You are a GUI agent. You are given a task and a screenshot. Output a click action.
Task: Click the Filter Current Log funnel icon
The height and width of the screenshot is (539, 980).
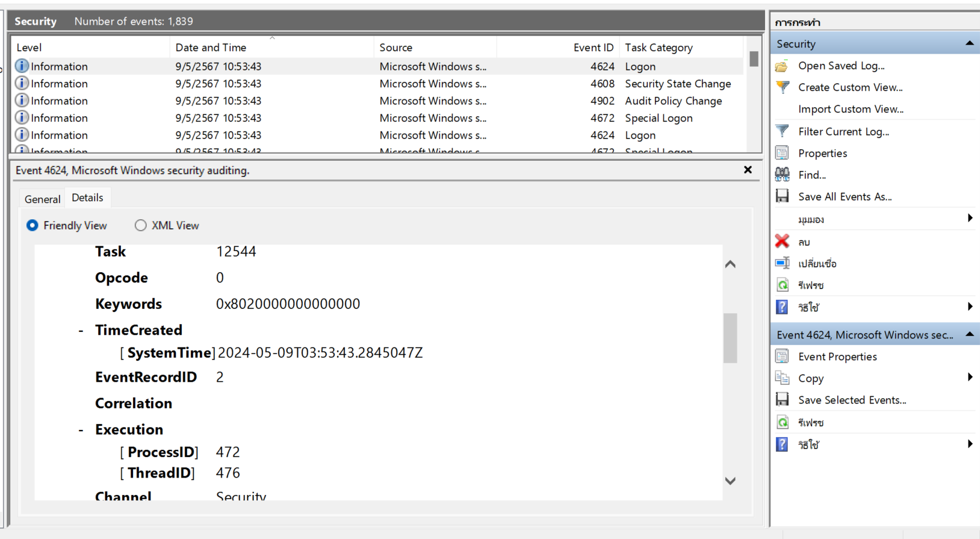[782, 131]
